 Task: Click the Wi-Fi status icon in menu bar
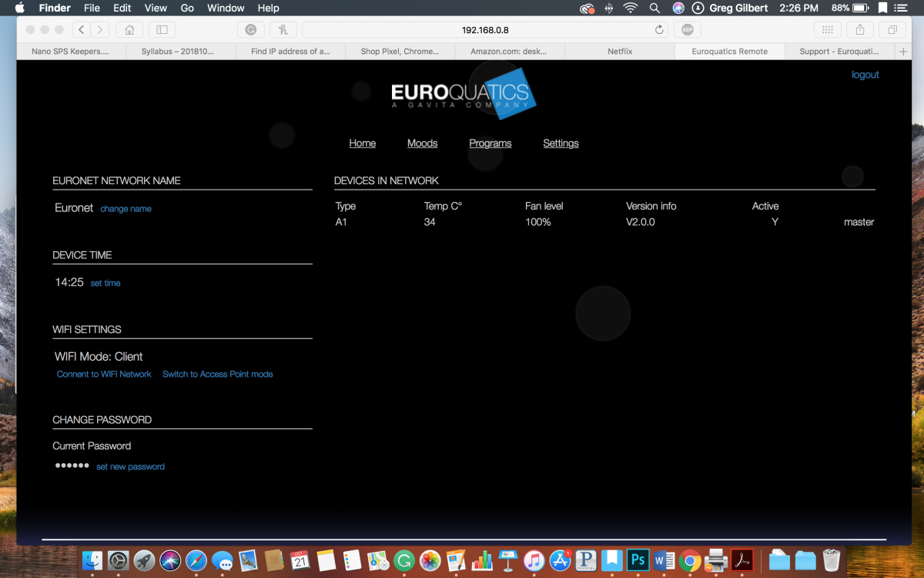click(x=631, y=8)
